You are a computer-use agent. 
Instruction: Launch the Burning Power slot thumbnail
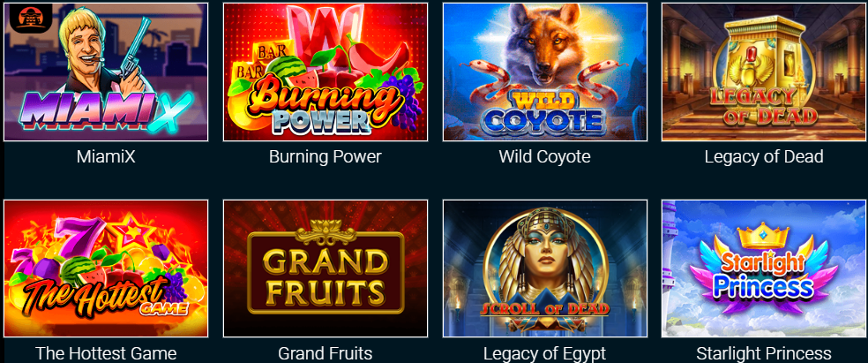point(325,72)
